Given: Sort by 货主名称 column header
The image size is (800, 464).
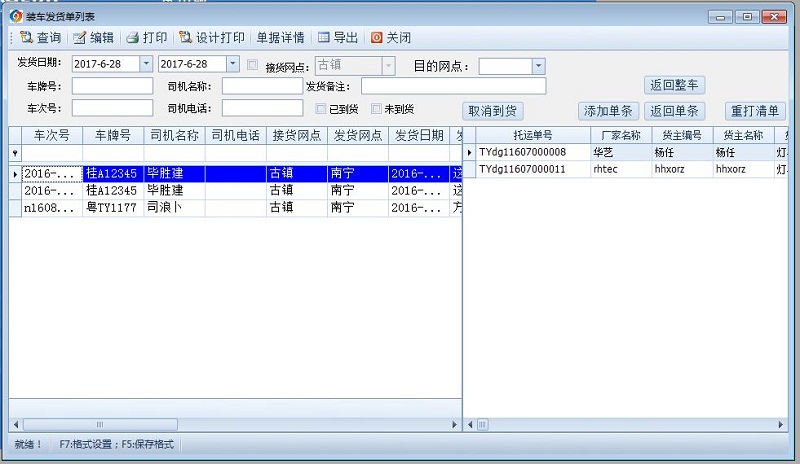Looking at the screenshot, I should [743, 135].
